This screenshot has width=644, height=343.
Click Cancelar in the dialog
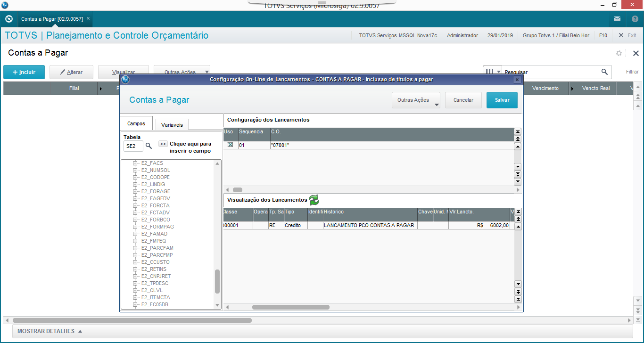click(463, 100)
